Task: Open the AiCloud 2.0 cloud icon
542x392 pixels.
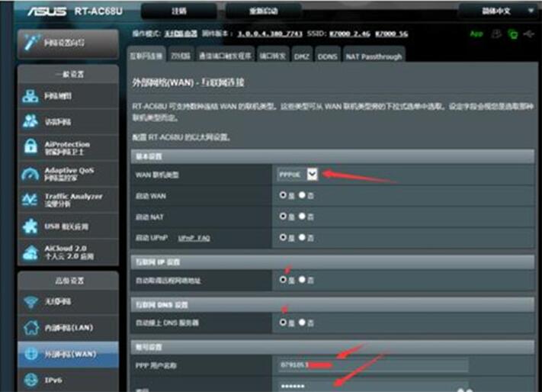Action: tap(30, 252)
